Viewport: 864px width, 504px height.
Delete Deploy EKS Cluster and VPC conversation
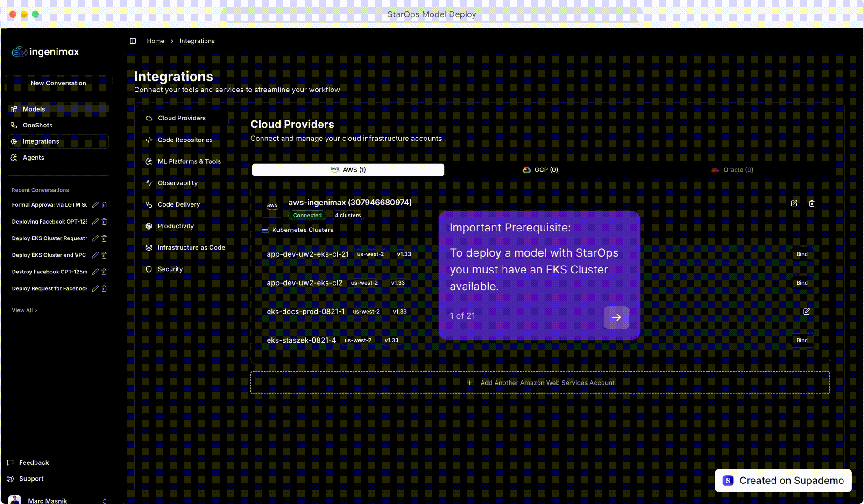tap(104, 255)
